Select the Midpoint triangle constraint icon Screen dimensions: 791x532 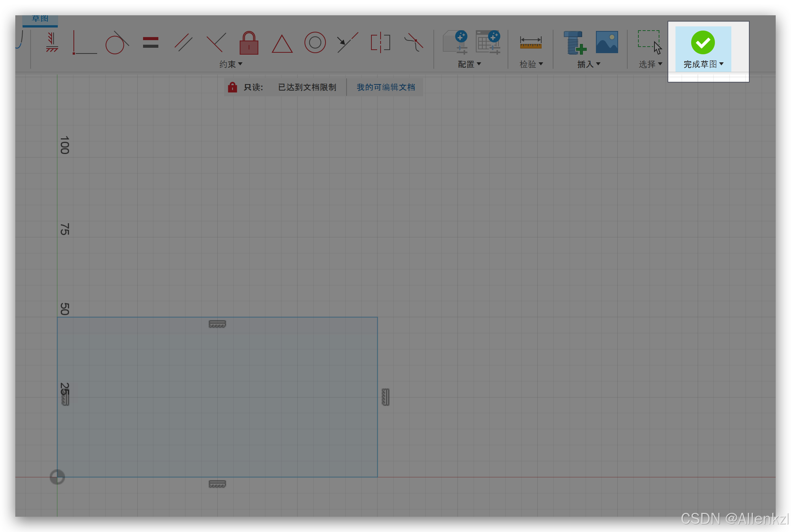pyautogui.click(x=282, y=43)
